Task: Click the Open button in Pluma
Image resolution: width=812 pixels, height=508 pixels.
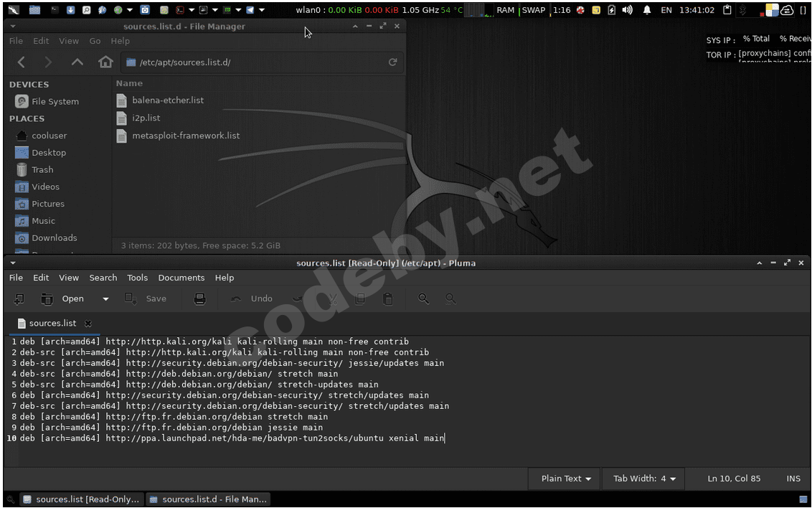Action: click(62, 298)
